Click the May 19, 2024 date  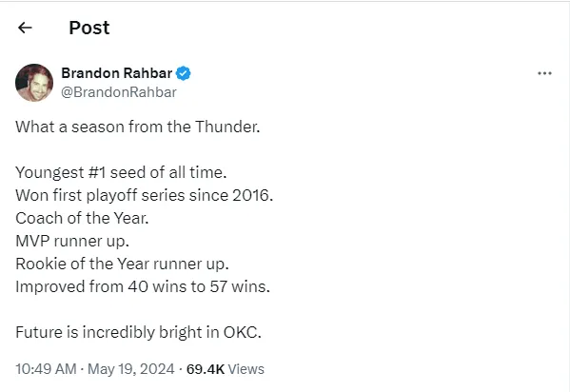click(131, 369)
